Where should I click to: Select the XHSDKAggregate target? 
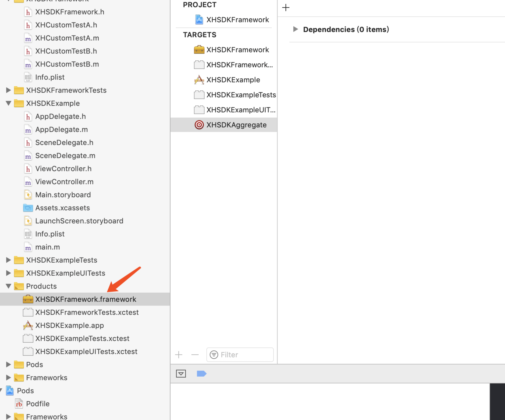tap(236, 125)
